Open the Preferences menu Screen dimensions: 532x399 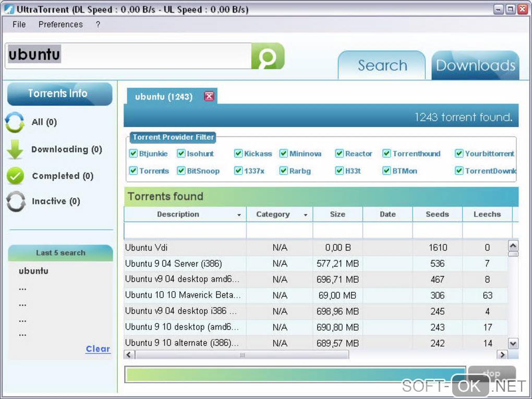point(61,25)
